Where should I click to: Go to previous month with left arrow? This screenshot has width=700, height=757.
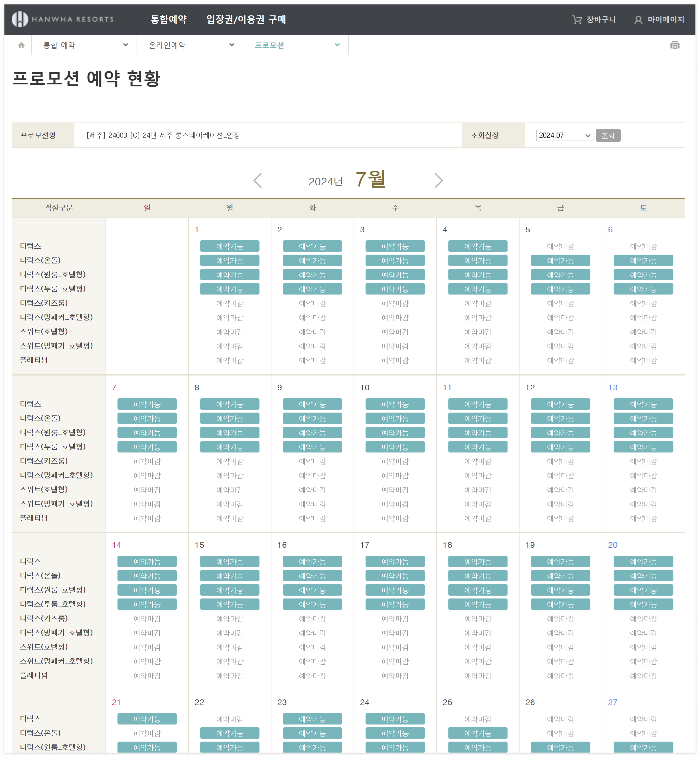257,181
